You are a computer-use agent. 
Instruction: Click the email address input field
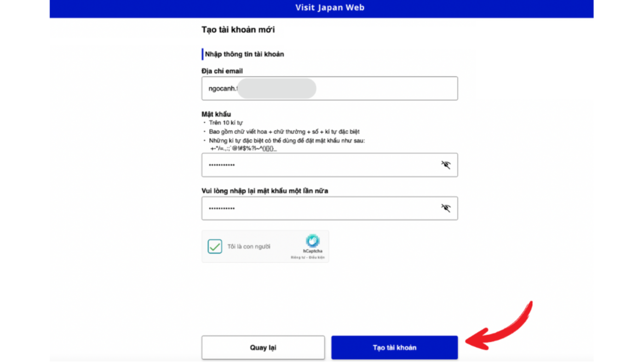329,88
